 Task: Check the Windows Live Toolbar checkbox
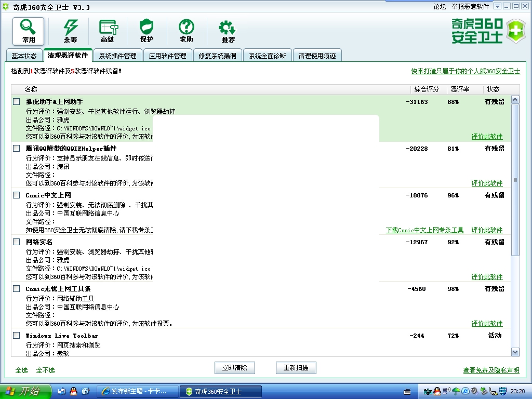[16, 336]
